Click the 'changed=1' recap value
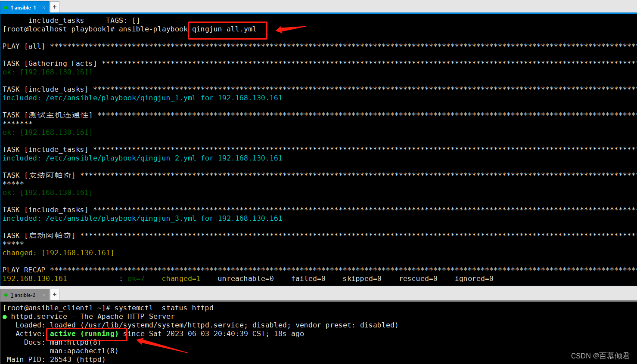The image size is (637, 364). coord(181,278)
